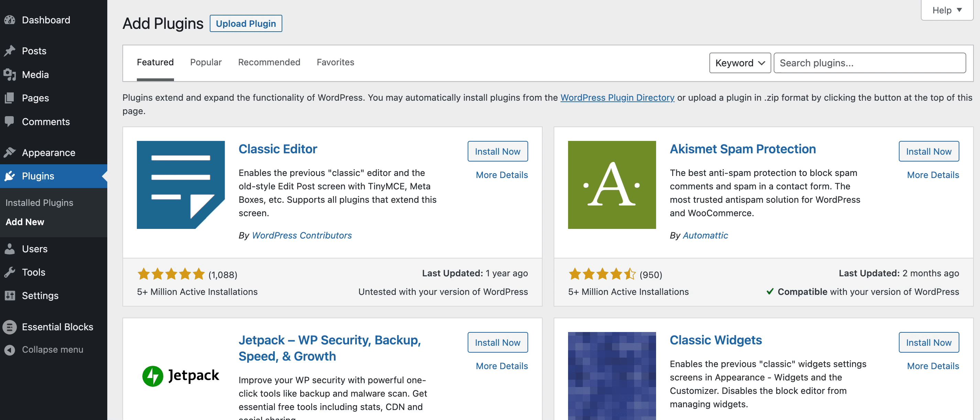Install the Classic Widgets plugin
Screen dimensions: 980x420
pyautogui.click(x=929, y=342)
